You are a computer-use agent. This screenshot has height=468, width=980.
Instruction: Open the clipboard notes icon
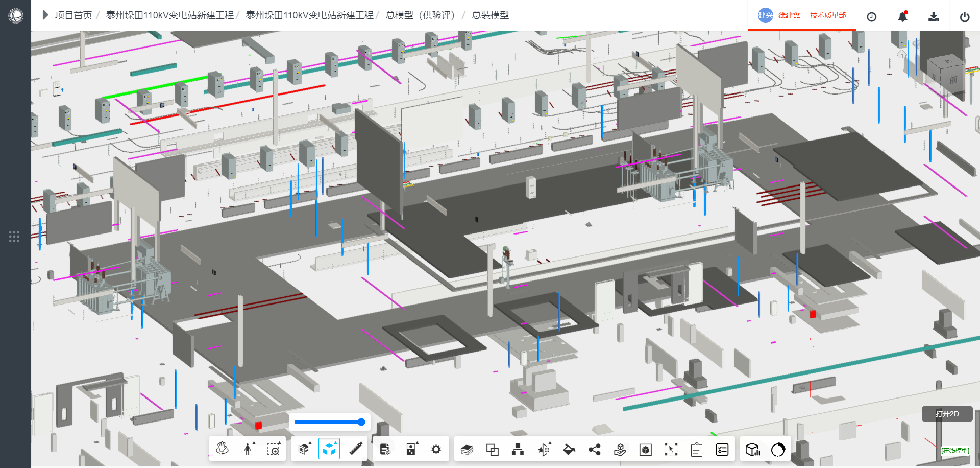[696, 450]
